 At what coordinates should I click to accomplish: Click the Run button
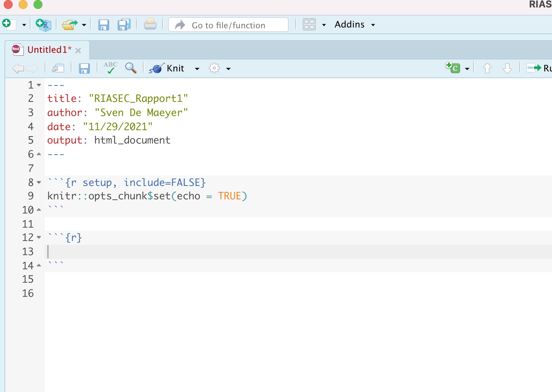coord(539,68)
